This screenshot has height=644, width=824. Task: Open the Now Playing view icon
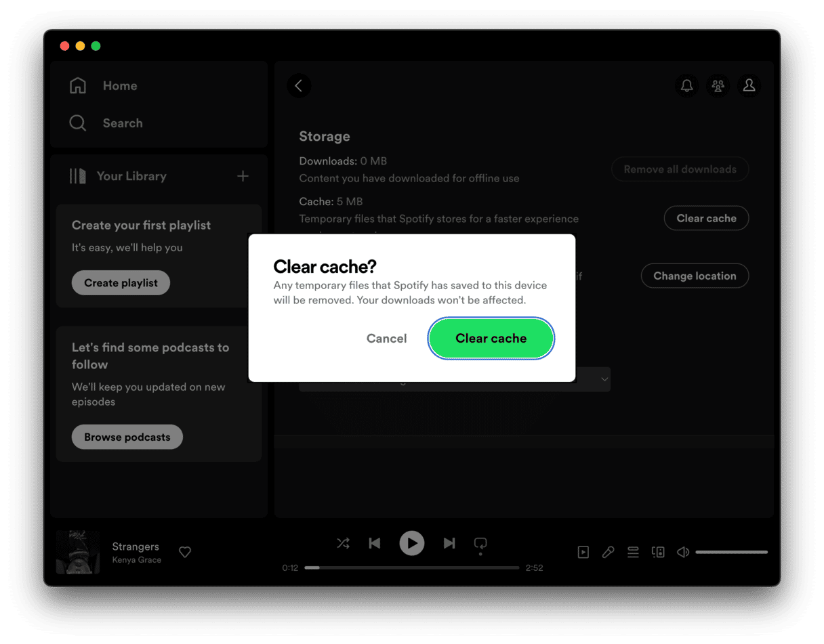point(583,552)
